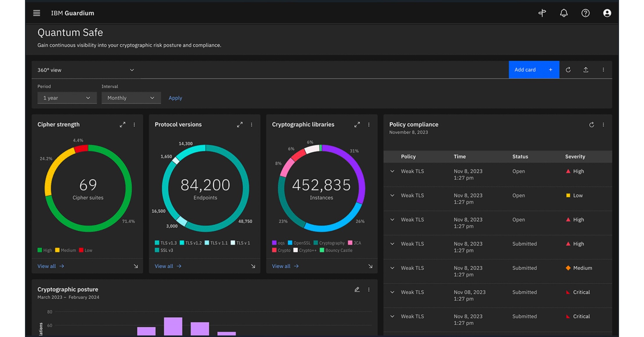Screen dimensions: 644x337
Task: Expand the Cipher strength card to fullscreen
Action: pos(122,125)
